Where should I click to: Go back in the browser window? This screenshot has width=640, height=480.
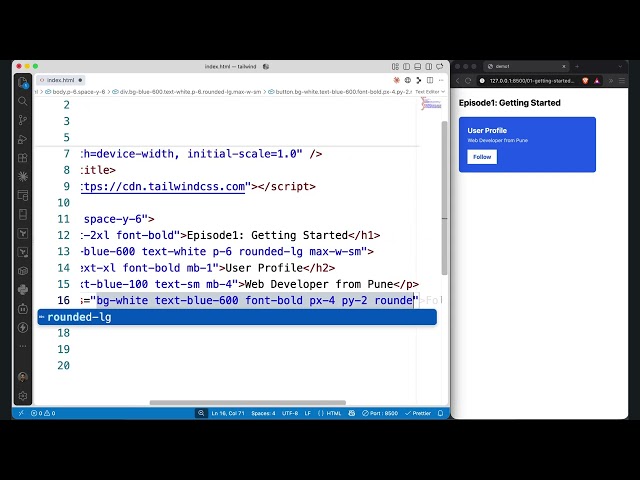coord(458,81)
